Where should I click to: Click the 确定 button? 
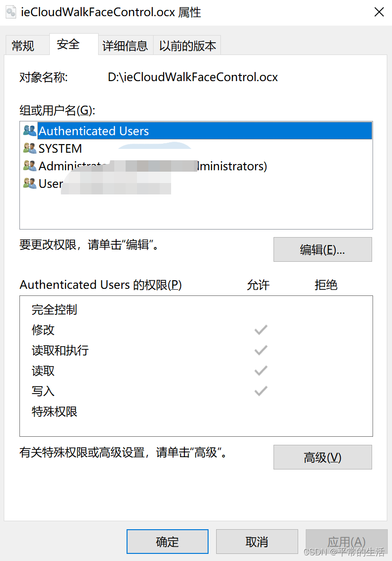coord(167,542)
